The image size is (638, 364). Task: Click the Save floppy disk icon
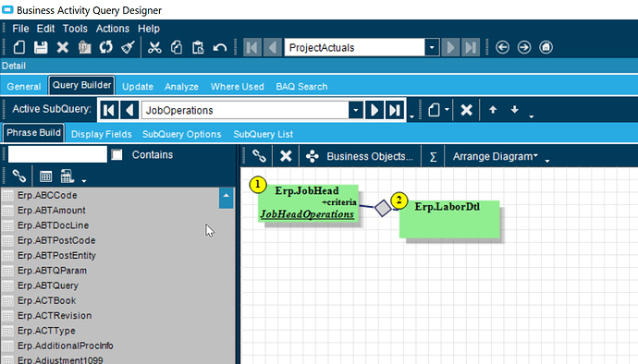click(x=41, y=48)
